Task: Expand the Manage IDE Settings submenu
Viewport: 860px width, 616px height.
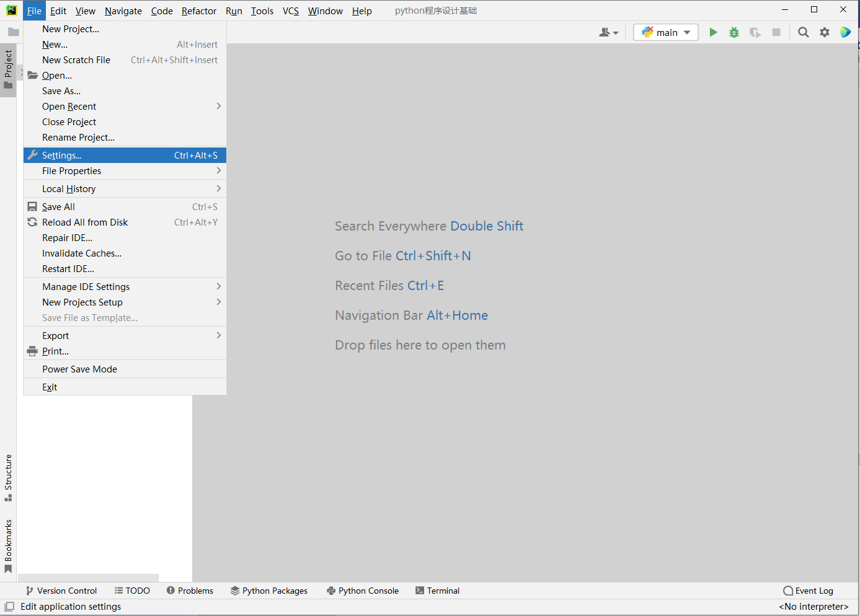Action: [x=86, y=286]
